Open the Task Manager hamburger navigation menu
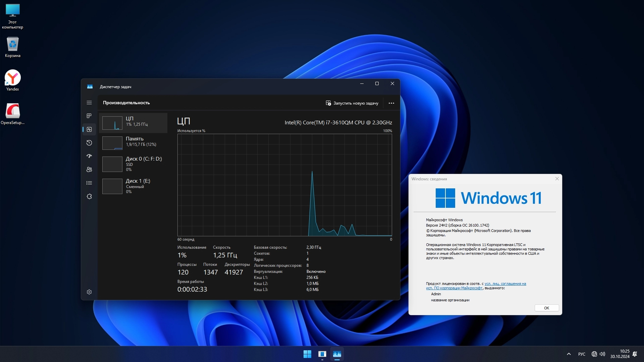Image resolution: width=644 pixels, height=362 pixels. tap(89, 103)
